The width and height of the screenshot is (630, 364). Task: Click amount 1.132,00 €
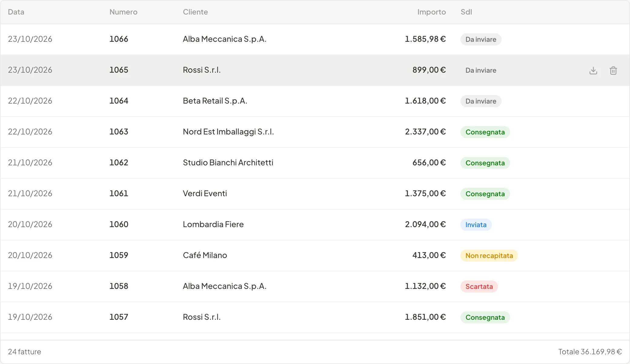pyautogui.click(x=426, y=286)
